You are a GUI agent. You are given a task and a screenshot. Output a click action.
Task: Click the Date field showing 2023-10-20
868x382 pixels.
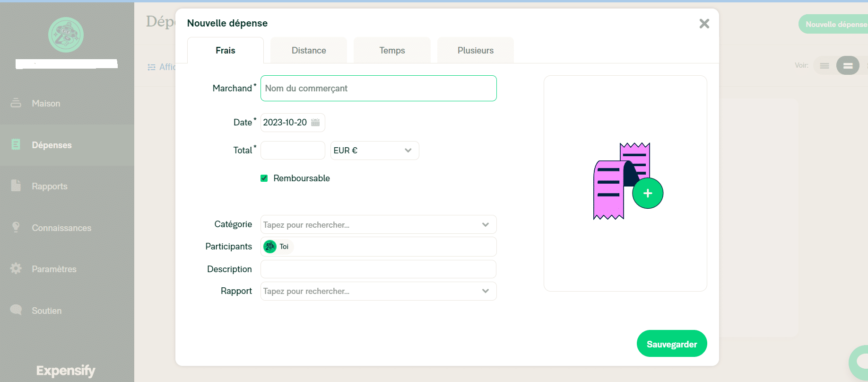coord(293,123)
